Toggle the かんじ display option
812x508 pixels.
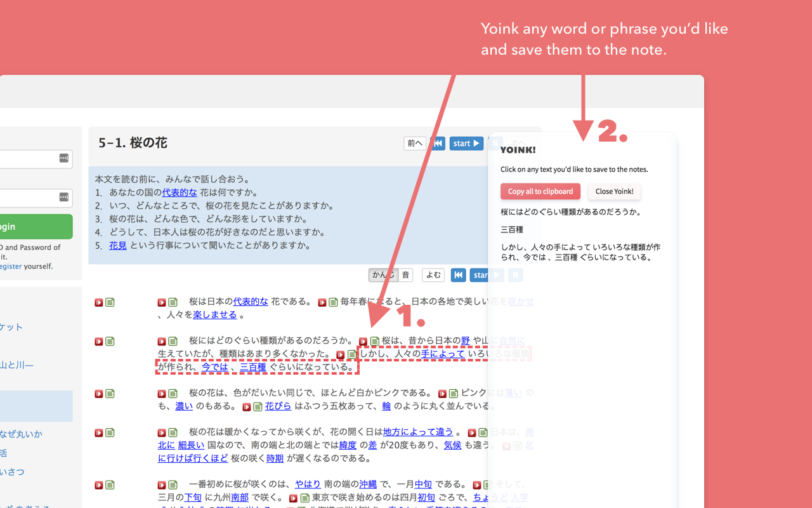pos(383,275)
